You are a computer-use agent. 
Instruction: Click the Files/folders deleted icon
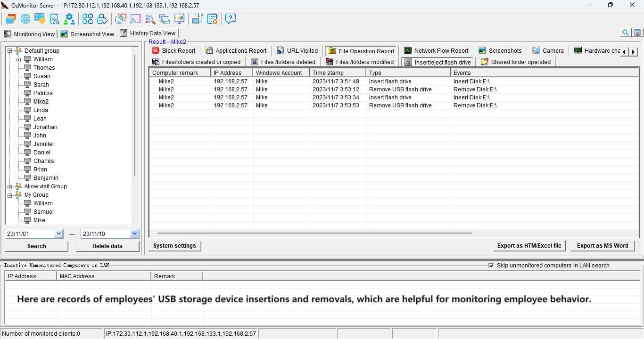[x=255, y=62]
